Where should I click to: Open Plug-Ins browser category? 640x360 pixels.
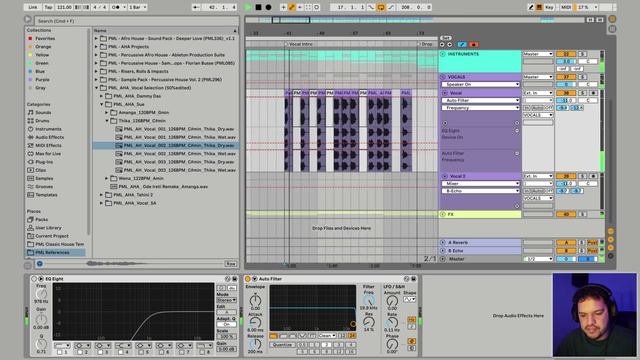coord(44,162)
